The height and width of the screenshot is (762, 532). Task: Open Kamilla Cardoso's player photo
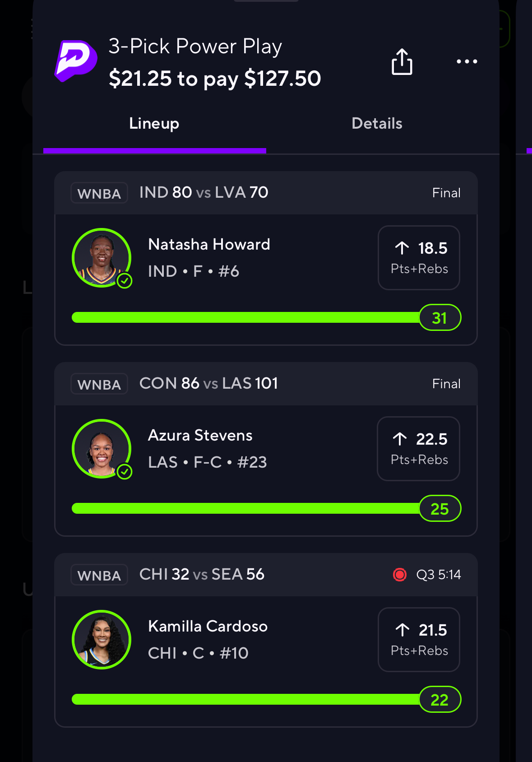pyautogui.click(x=102, y=640)
